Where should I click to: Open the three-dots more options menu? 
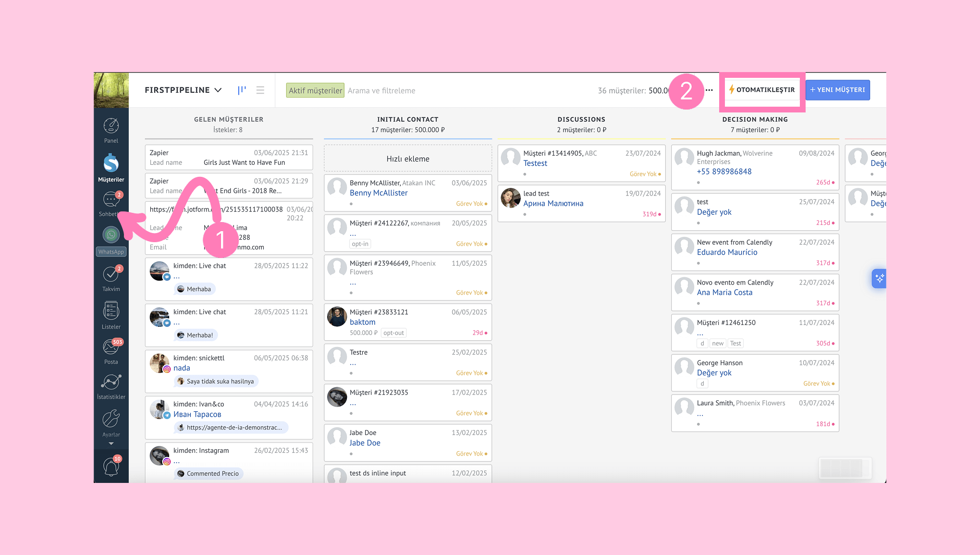(x=709, y=90)
